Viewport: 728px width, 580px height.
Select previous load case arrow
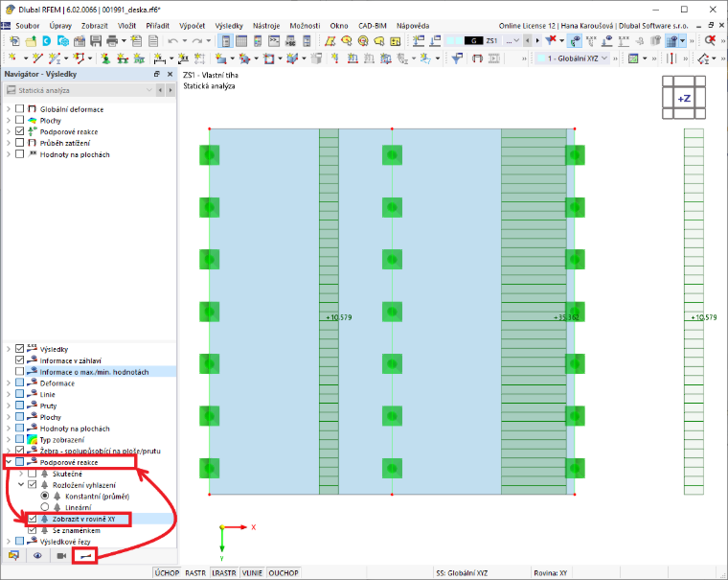pyautogui.click(x=528, y=41)
